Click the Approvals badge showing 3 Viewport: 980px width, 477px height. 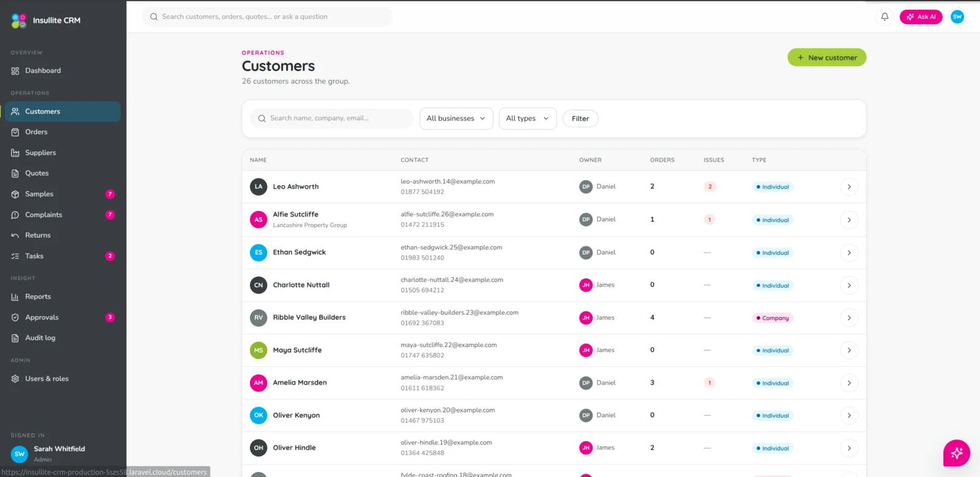[x=110, y=317]
